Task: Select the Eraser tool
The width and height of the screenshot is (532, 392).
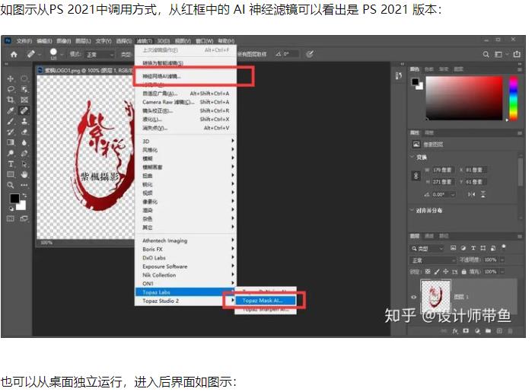Action: coord(24,132)
